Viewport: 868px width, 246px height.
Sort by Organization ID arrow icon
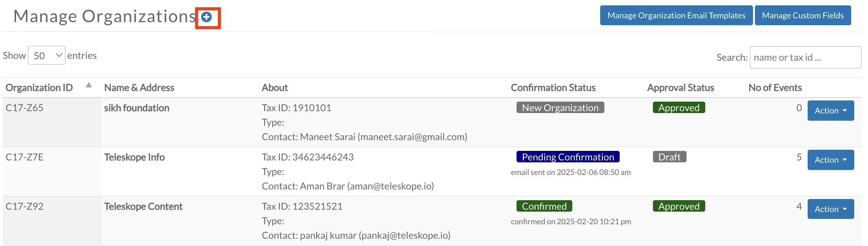(89, 85)
